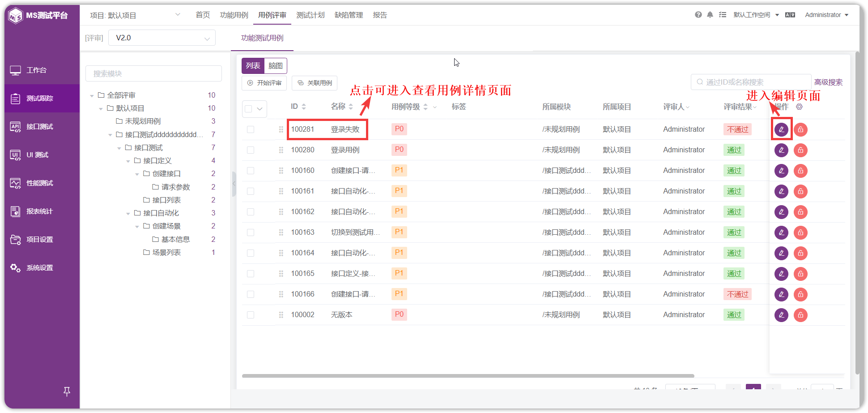
Task: Open 性能测试 in the sidebar
Action: coord(42,183)
